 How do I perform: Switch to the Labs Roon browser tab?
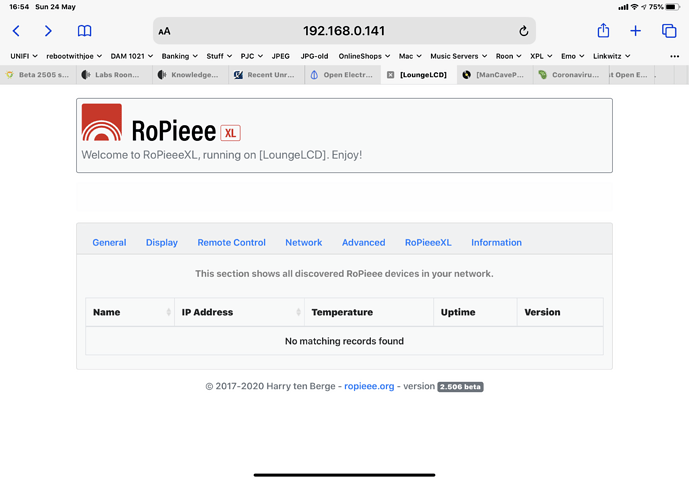tap(114, 75)
